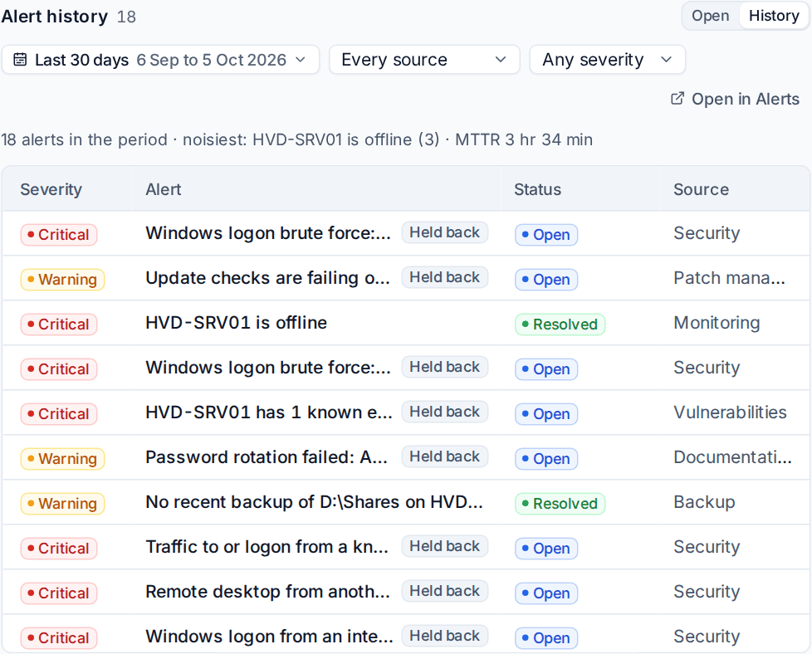Open the Password rotation failed alert
This screenshot has height=654, width=812.
click(267, 457)
